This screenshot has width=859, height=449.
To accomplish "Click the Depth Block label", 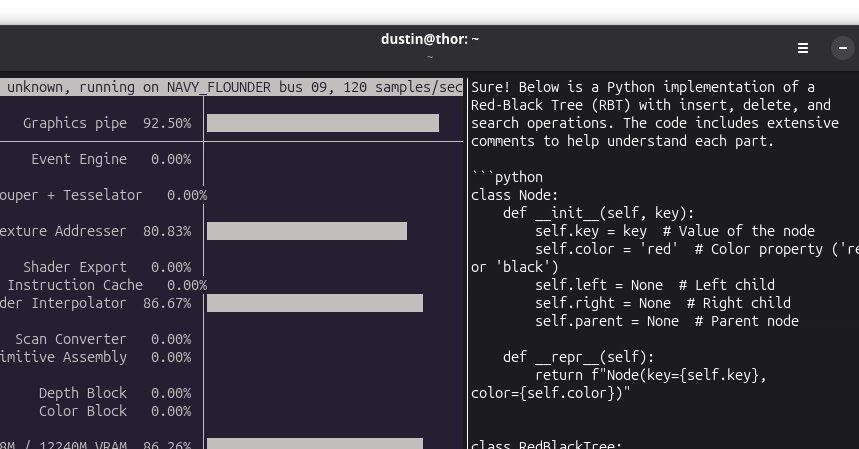I will coord(83,393).
